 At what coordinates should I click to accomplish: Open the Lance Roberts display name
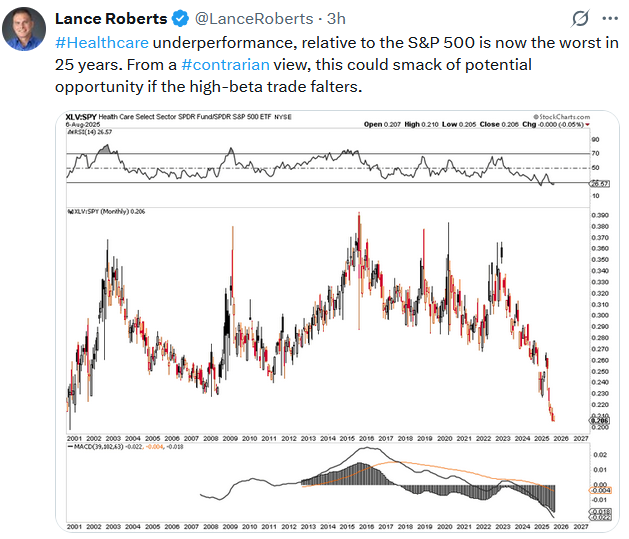coord(111,19)
